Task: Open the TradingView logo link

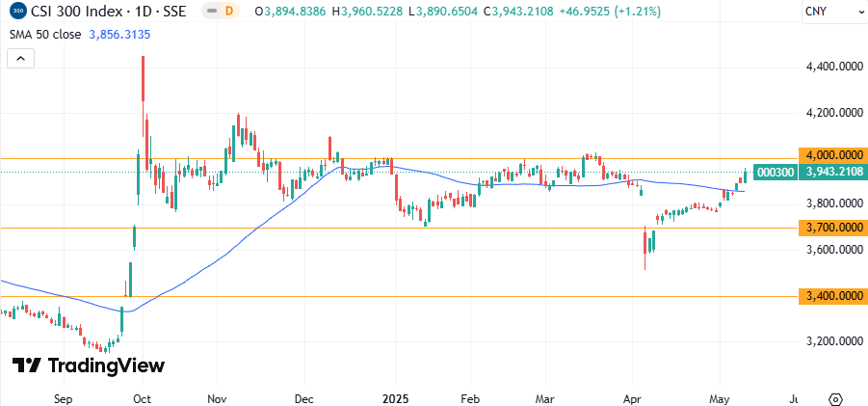Action: point(88,365)
